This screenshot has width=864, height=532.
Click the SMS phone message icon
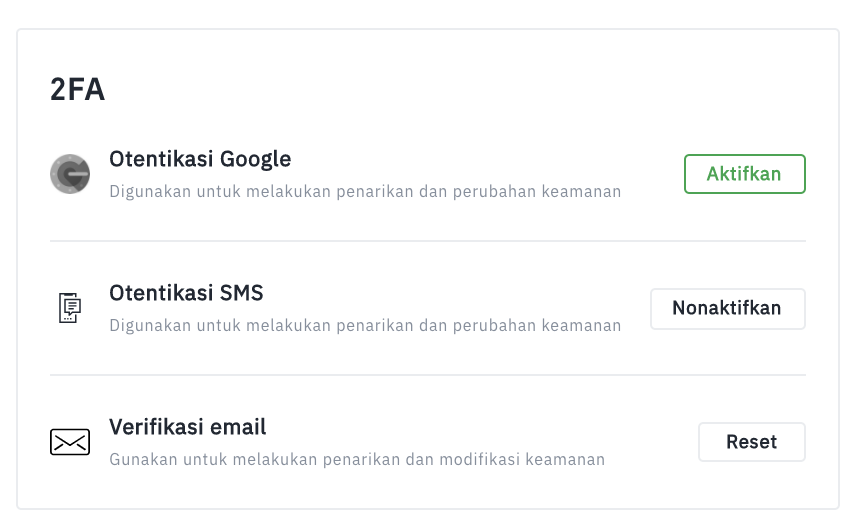pyautogui.click(x=70, y=308)
